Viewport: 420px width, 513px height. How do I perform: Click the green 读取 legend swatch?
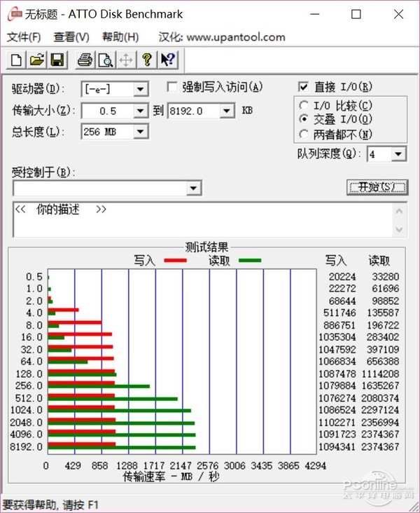pyautogui.click(x=250, y=261)
